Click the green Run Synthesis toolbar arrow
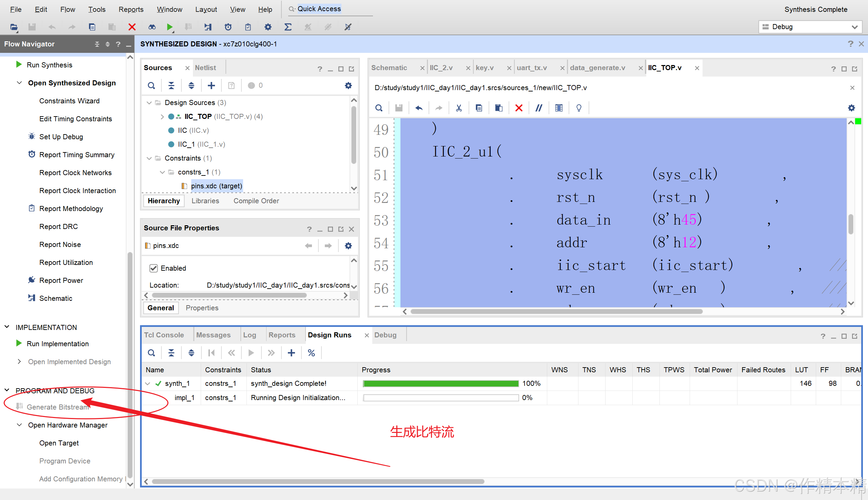Viewport: 868px width, 500px height. (170, 27)
